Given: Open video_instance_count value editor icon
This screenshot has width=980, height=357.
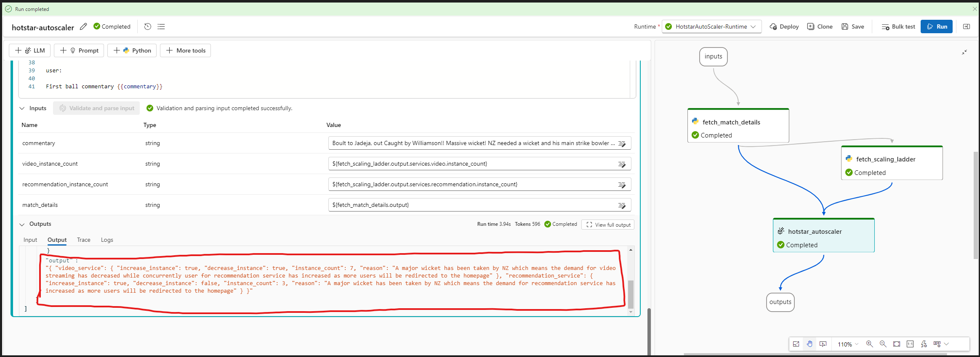Looking at the screenshot, I should [x=622, y=164].
